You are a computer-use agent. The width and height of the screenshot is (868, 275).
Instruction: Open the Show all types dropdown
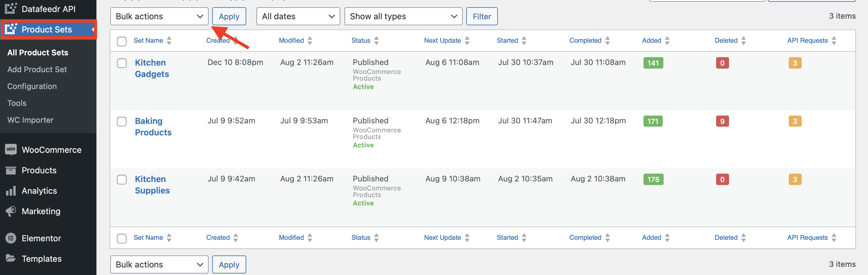click(x=403, y=16)
